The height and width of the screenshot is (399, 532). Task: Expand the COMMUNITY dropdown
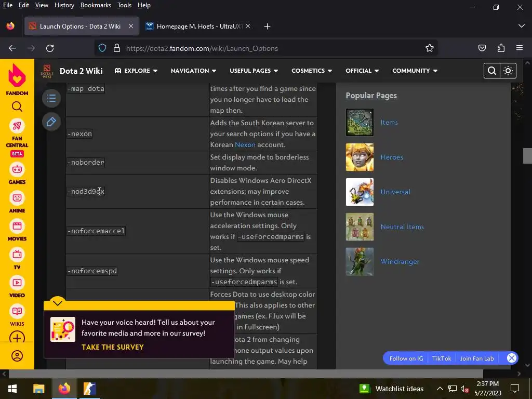pyautogui.click(x=415, y=71)
